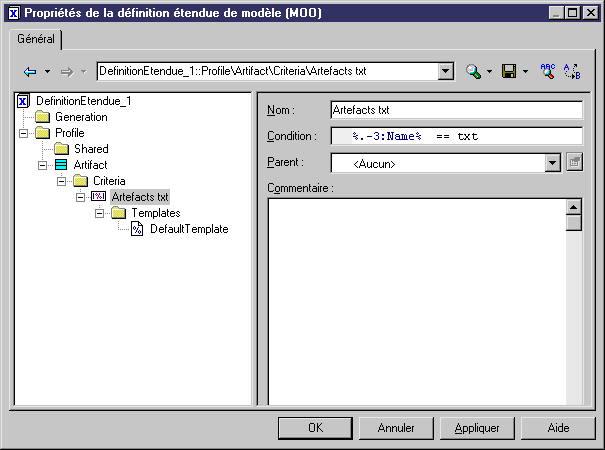605x450 pixels.
Task: Click the back navigation arrow
Action: click(29, 72)
